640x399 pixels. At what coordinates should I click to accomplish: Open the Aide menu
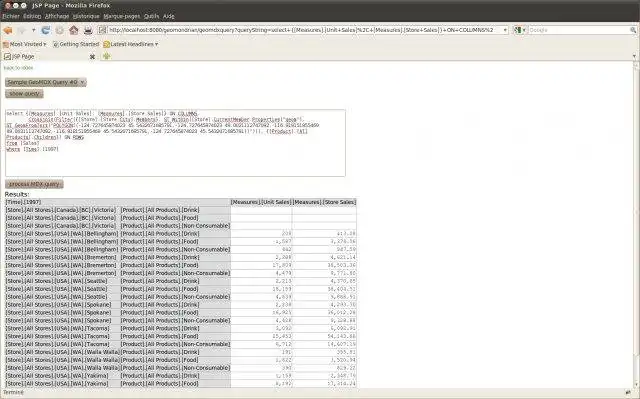pos(169,16)
